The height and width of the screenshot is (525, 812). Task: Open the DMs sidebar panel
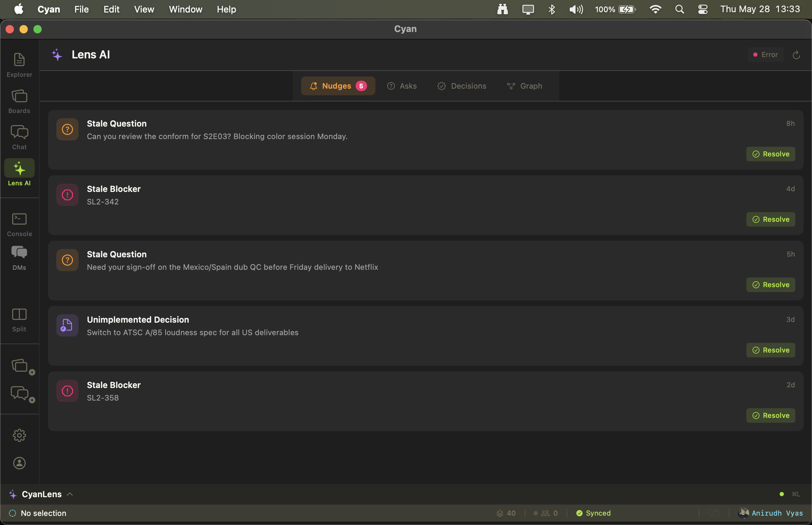click(19, 258)
